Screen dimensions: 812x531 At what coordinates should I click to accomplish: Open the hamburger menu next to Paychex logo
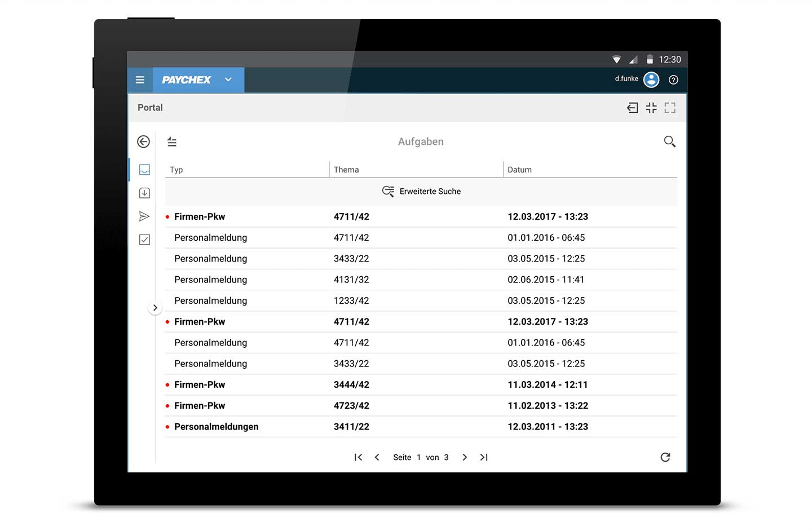(140, 80)
